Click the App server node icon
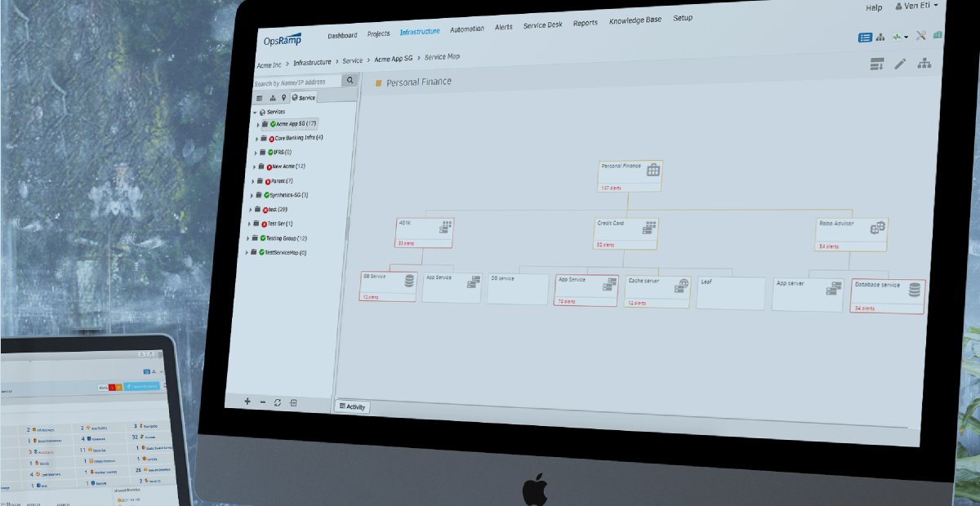 tap(834, 289)
